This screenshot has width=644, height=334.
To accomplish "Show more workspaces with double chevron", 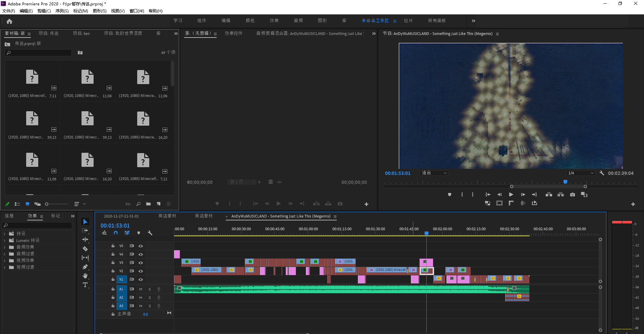I will [473, 21].
